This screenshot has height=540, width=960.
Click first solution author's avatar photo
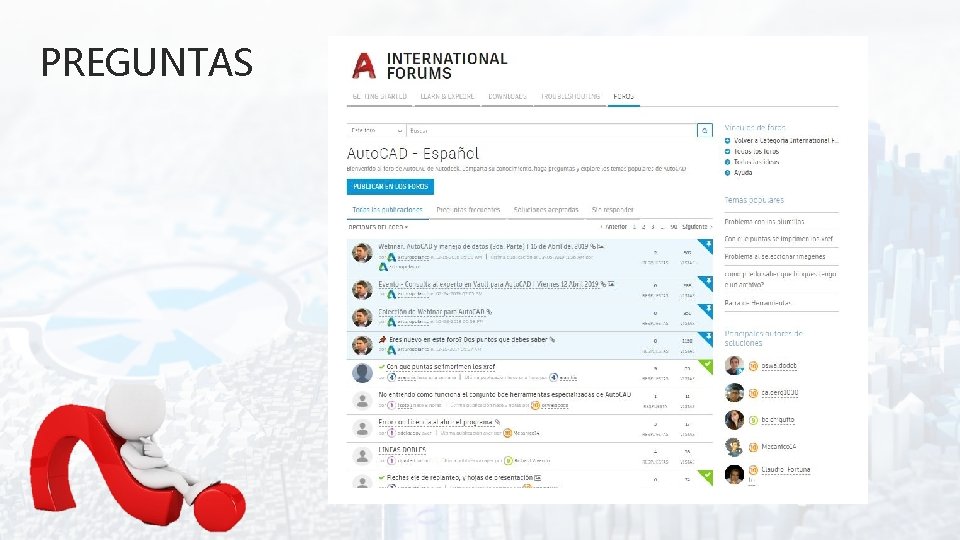[734, 366]
